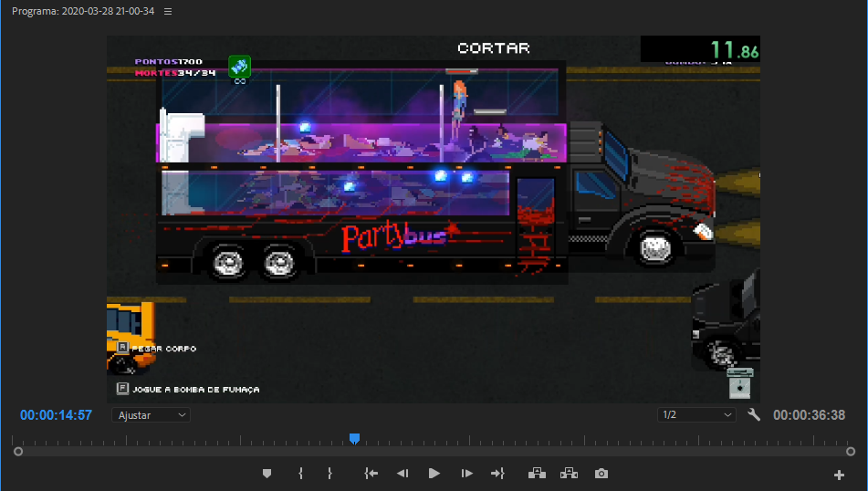
Task: Open the Program monitor panel menu
Action: (168, 12)
